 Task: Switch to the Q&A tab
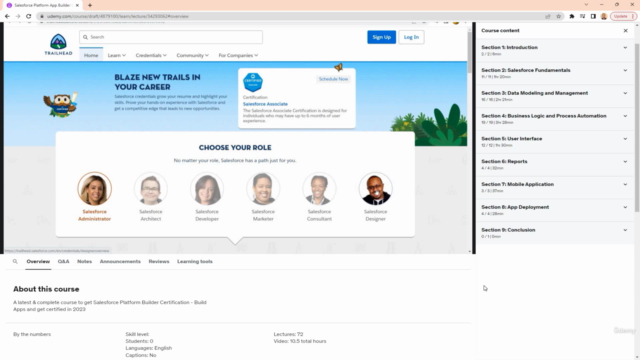pyautogui.click(x=63, y=262)
